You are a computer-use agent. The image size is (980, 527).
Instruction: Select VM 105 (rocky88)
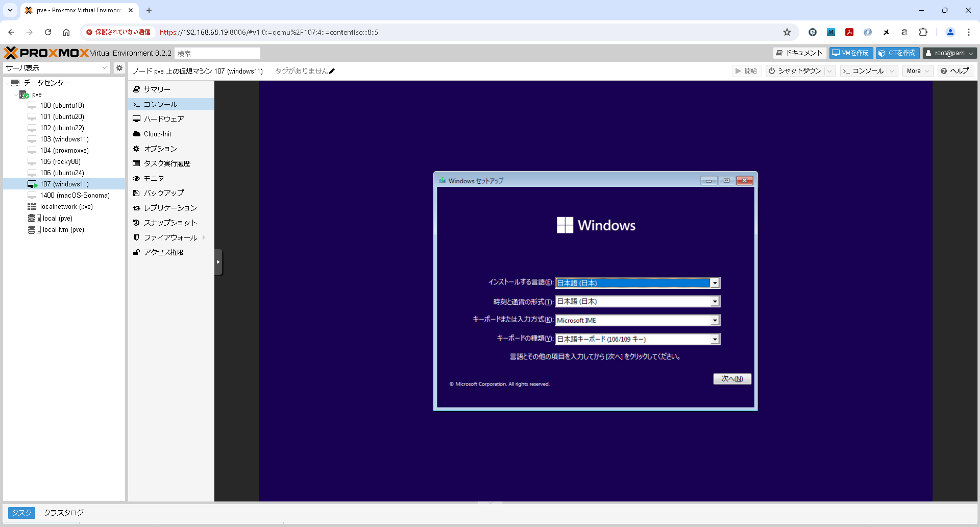point(60,162)
